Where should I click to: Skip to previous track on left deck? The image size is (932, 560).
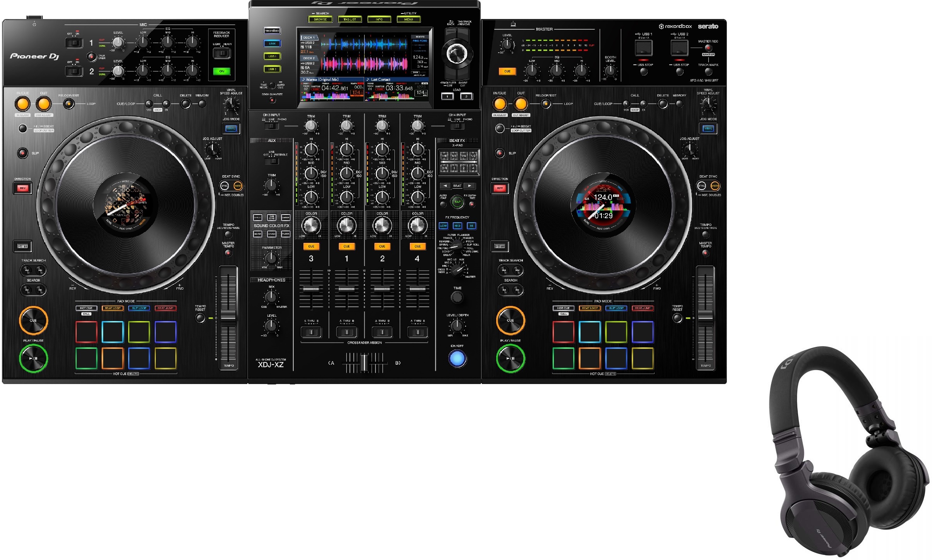click(x=27, y=270)
